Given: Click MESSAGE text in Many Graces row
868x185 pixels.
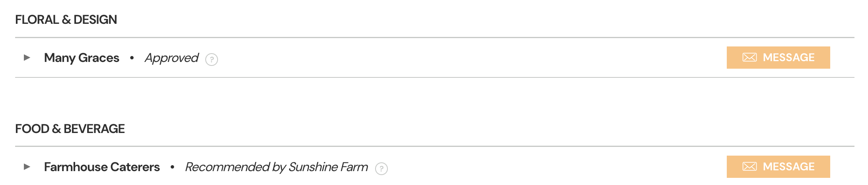Looking at the screenshot, I should (x=788, y=58).
